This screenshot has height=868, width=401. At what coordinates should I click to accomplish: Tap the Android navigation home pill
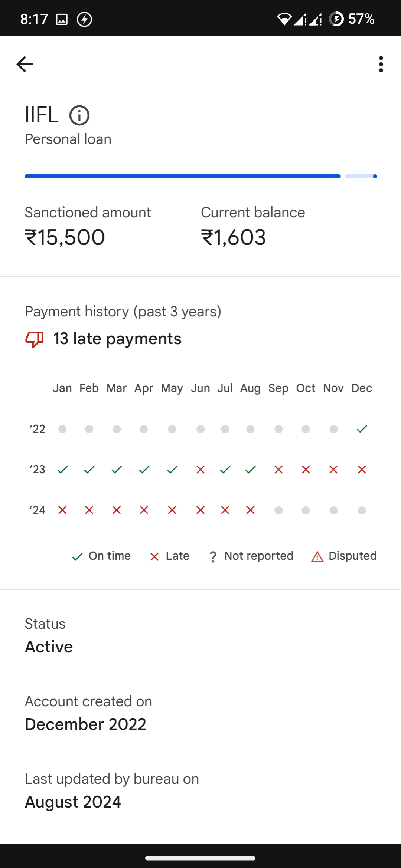pyautogui.click(x=200, y=858)
